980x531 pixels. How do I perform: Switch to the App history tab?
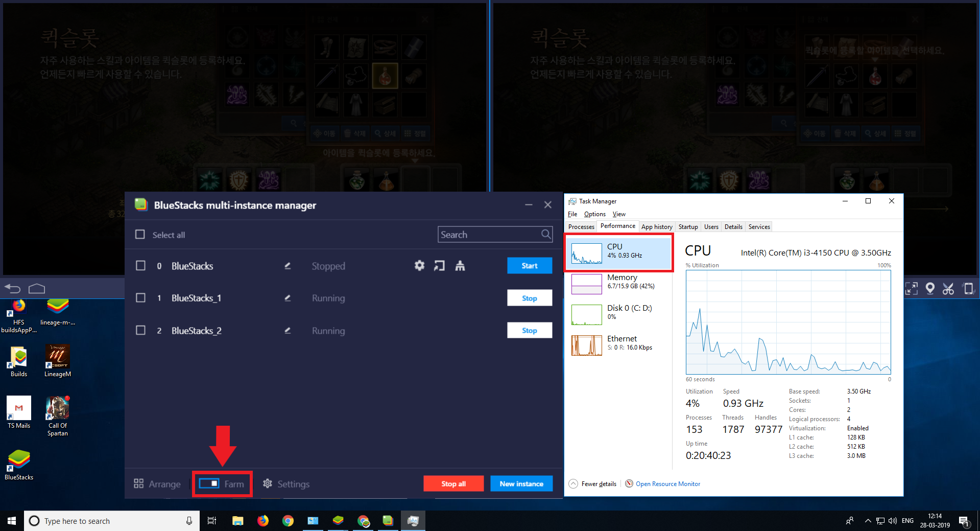pyautogui.click(x=657, y=227)
